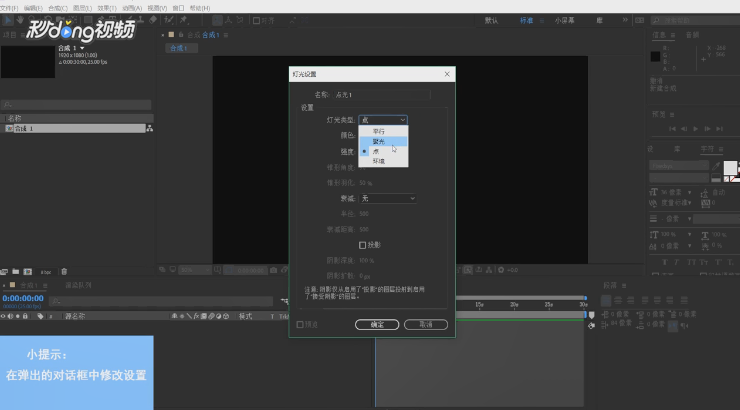This screenshot has width=740, height=410.
Task: Click the timeline layer search field
Action: (161, 301)
